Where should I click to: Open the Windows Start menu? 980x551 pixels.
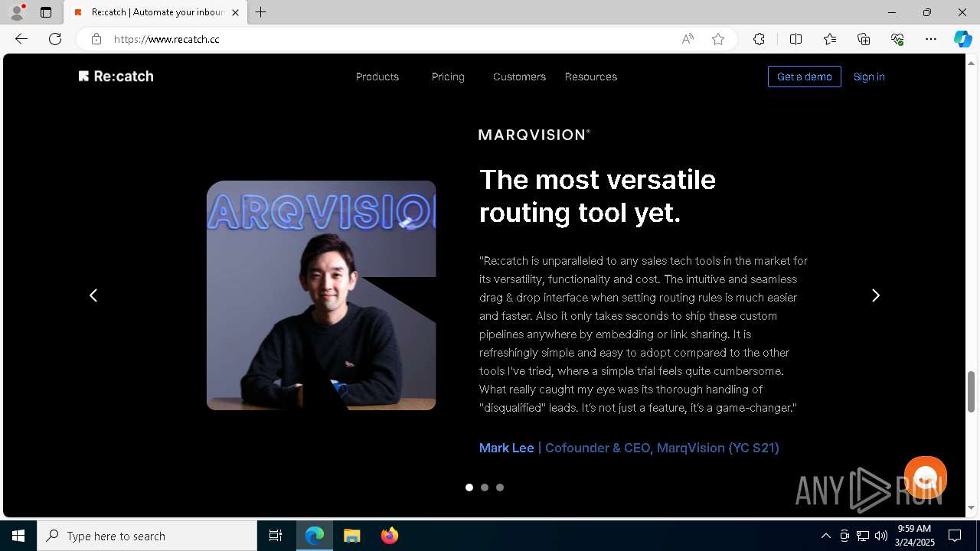(18, 536)
